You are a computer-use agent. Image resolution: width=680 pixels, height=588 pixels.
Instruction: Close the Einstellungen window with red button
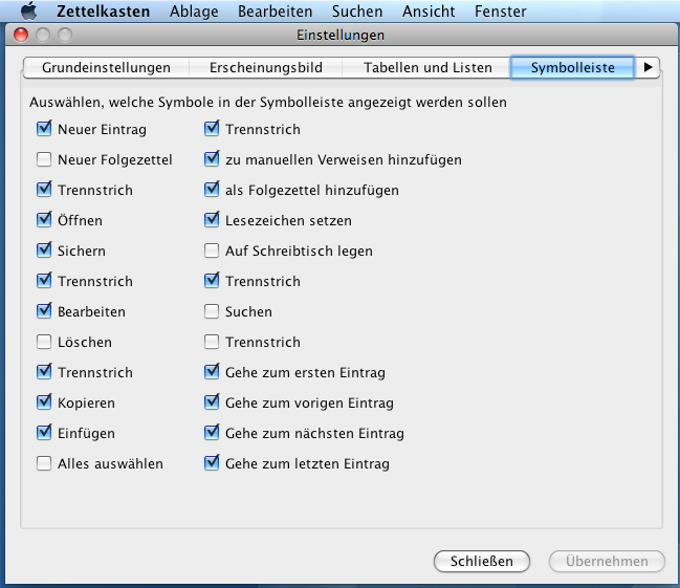coord(21,35)
